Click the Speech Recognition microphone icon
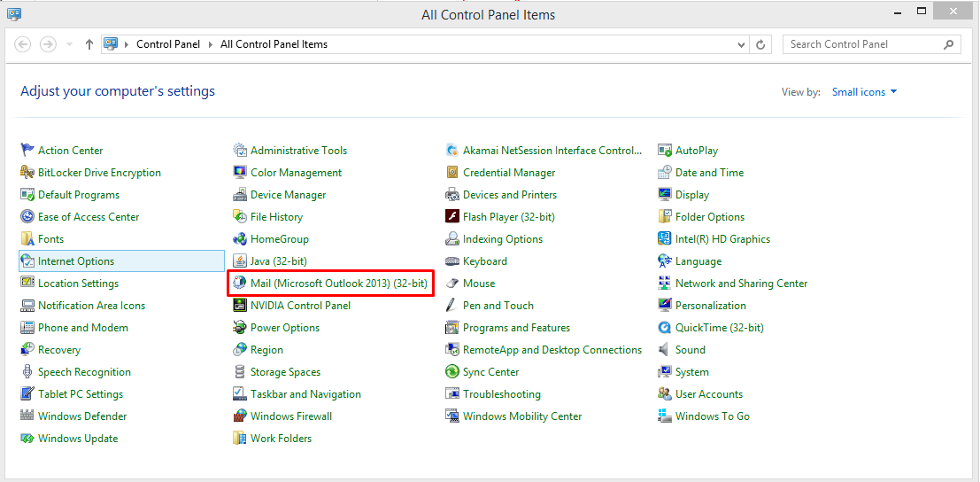 (27, 372)
